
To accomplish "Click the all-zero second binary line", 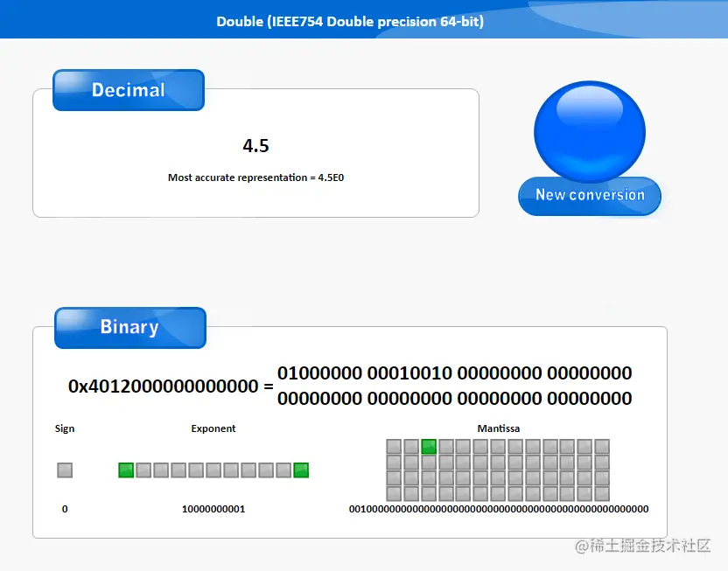I will click(x=454, y=399).
